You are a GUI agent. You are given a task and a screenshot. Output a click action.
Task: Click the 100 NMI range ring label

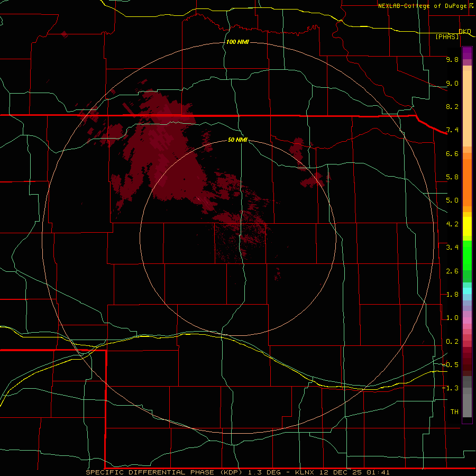tap(237, 42)
